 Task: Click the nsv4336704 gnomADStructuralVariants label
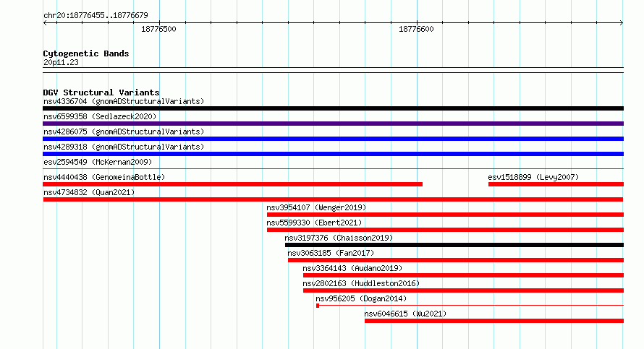click(x=124, y=101)
